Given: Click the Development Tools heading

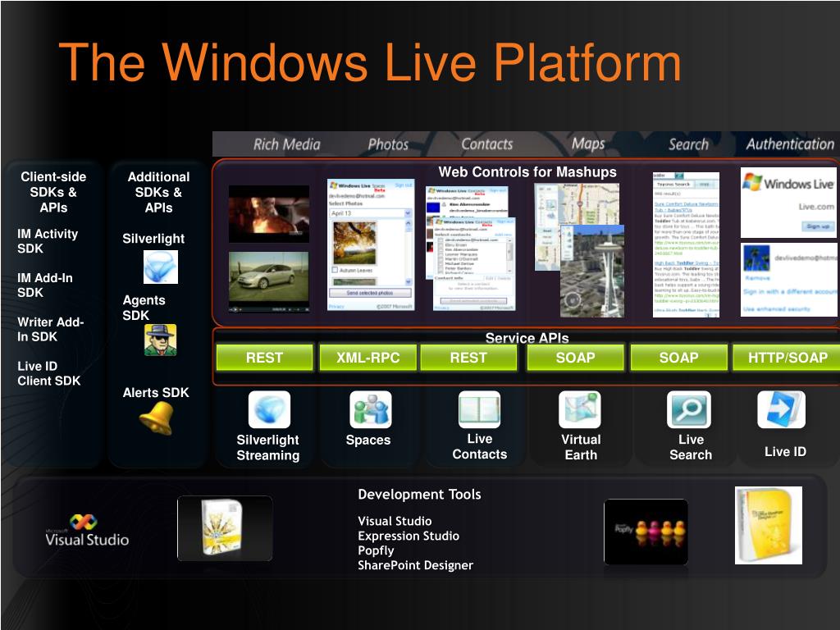Looking at the screenshot, I should (419, 495).
